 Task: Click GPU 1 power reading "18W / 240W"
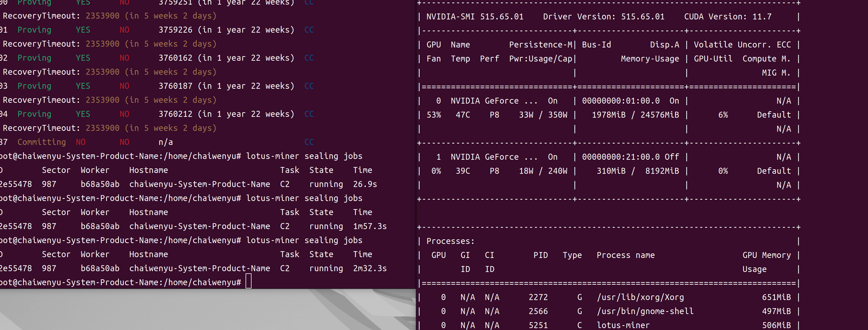pyautogui.click(x=543, y=171)
